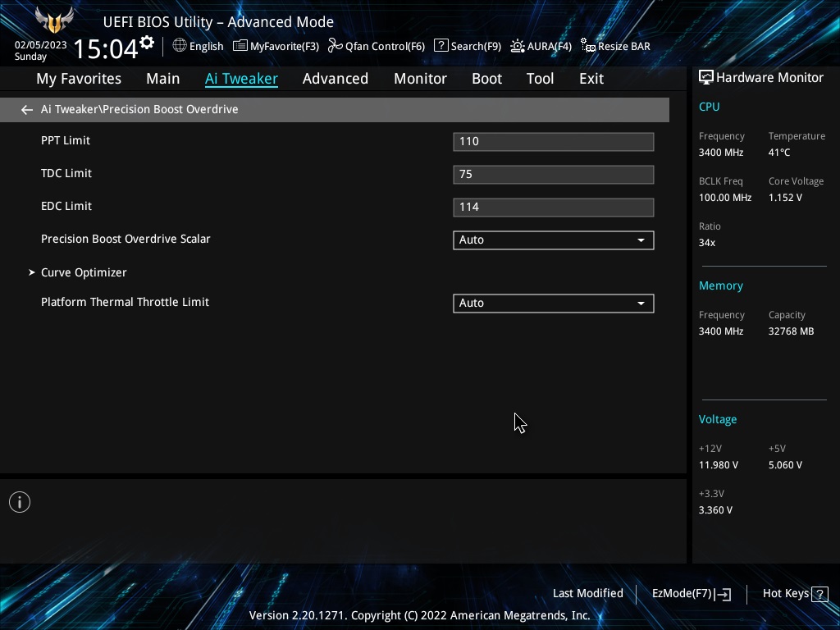Click the Ratio 34x value

coord(706,243)
